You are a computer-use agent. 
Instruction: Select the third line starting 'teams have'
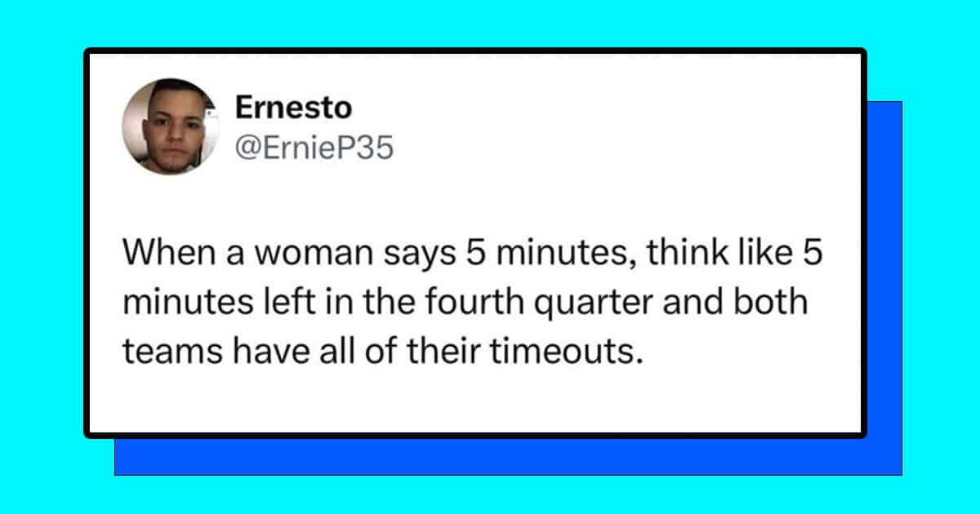[379, 352]
